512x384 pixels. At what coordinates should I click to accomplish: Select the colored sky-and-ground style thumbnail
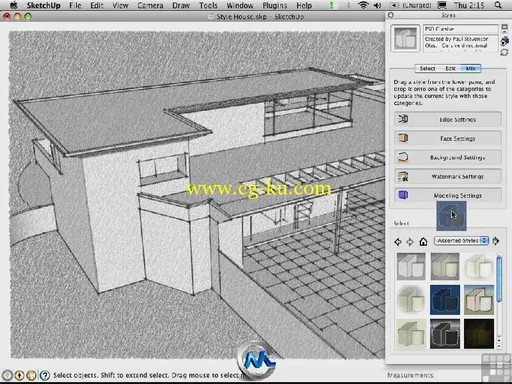tap(479, 299)
